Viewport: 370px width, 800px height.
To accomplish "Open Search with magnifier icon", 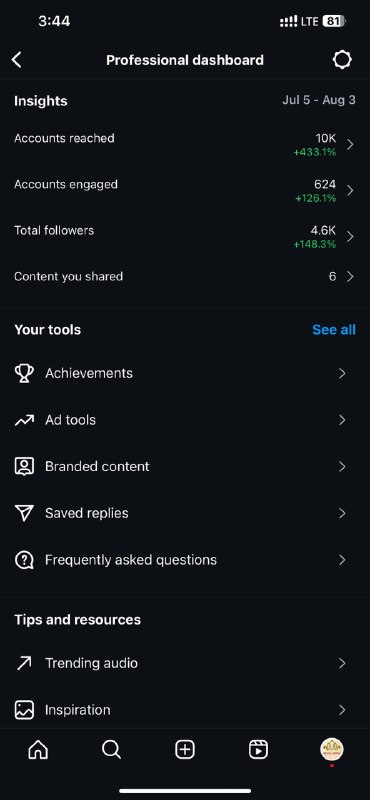I will click(111, 749).
